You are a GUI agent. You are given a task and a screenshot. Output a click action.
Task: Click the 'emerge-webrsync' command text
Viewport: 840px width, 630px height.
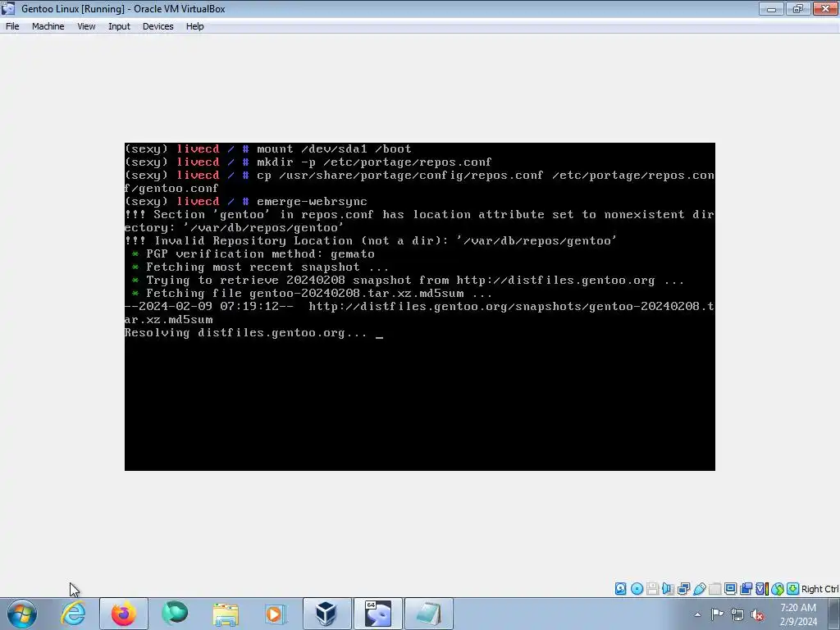[312, 202]
